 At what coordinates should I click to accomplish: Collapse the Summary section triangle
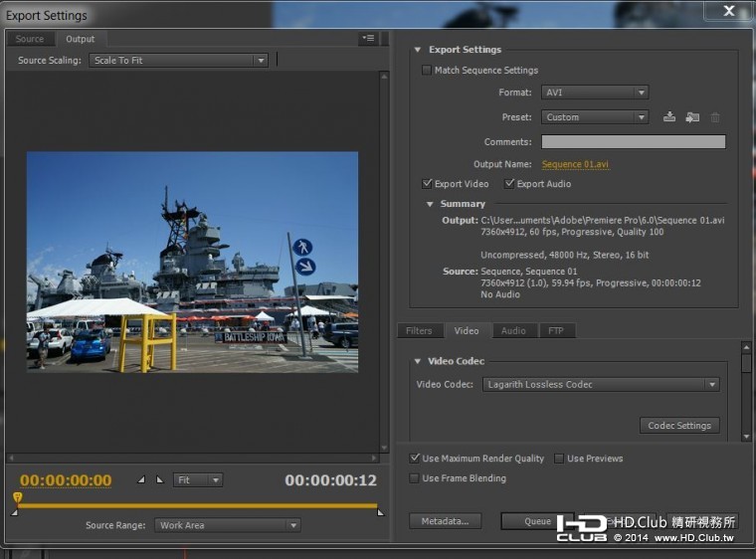(x=430, y=204)
